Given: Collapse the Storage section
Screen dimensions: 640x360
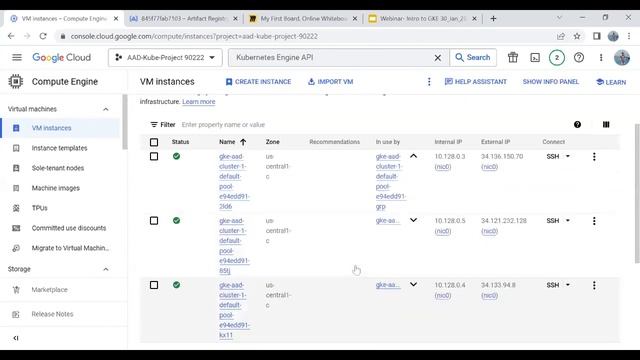Looking at the screenshot, I should 106,269.
